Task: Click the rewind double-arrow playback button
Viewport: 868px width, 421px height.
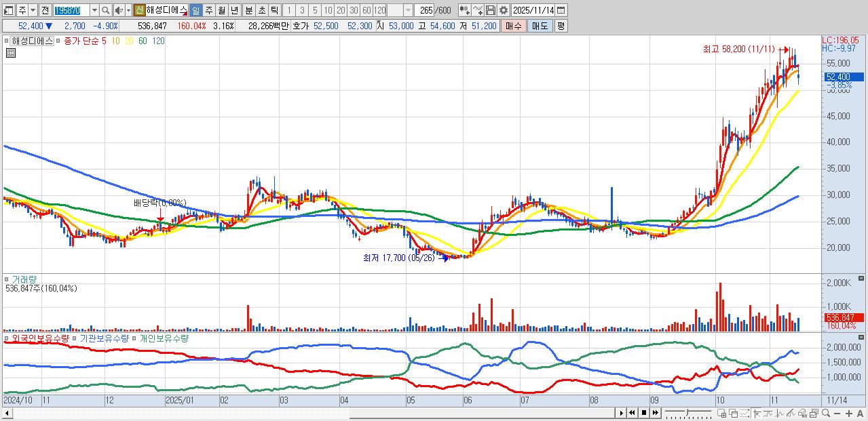Action: click(x=632, y=413)
